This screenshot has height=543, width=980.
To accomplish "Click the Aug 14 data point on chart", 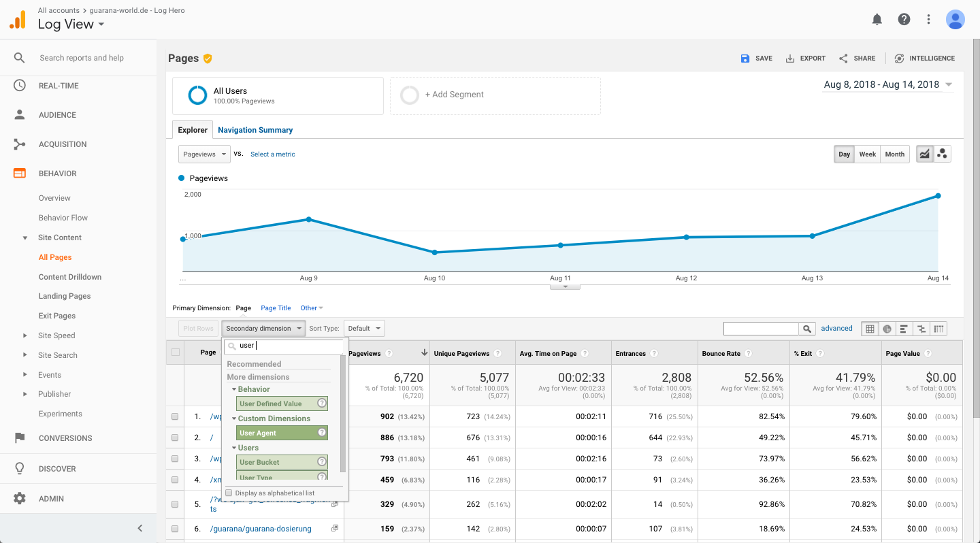I will tap(938, 196).
